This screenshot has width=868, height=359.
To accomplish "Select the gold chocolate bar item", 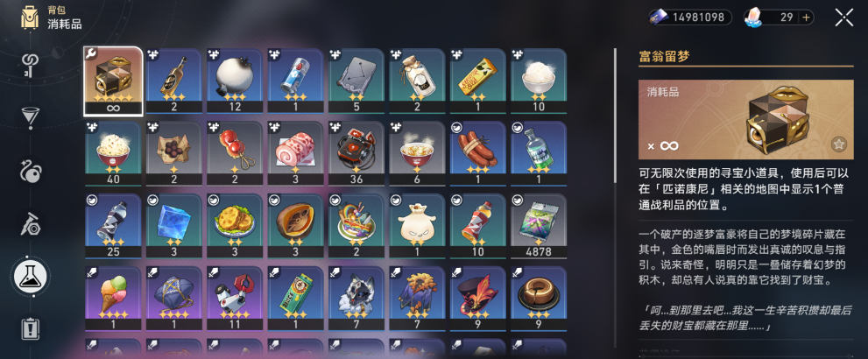I will [x=477, y=81].
